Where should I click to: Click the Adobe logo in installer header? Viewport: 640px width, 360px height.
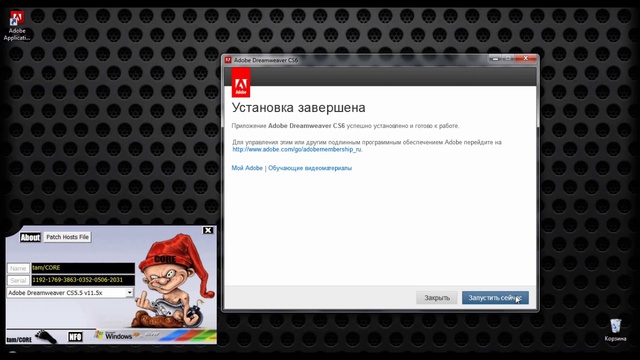[x=241, y=83]
